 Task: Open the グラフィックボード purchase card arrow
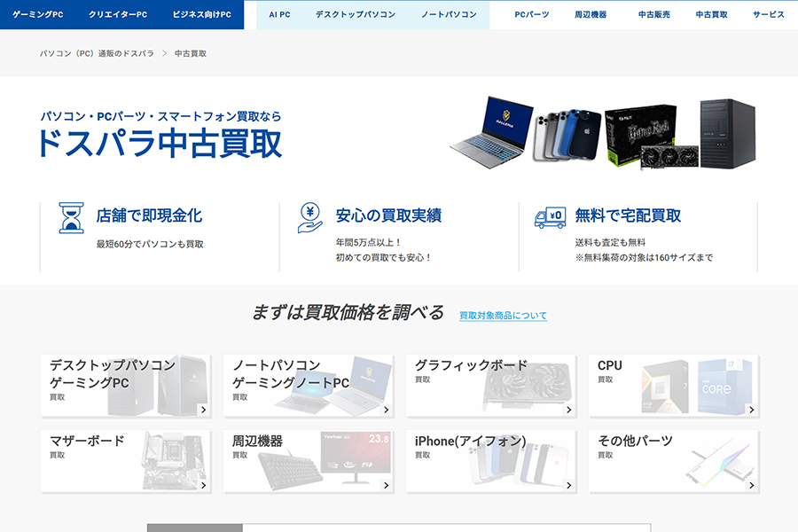[x=568, y=410]
